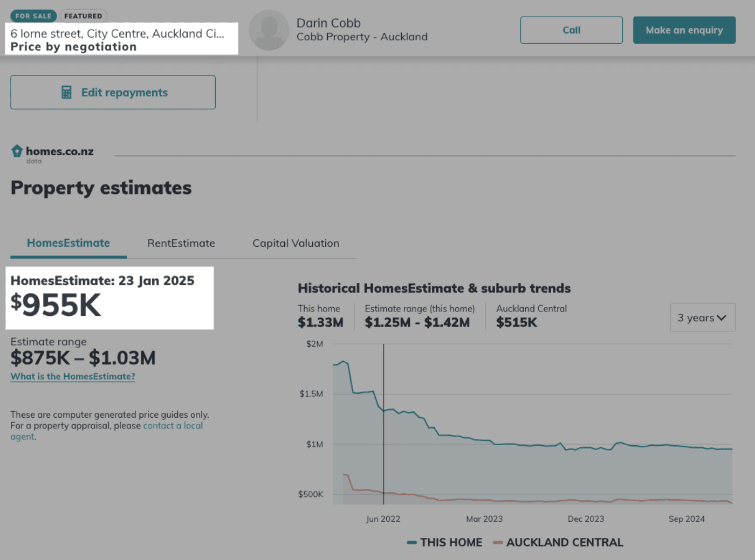Viewport: 755px width, 560px height.
Task: Click the Call button
Action: (571, 30)
